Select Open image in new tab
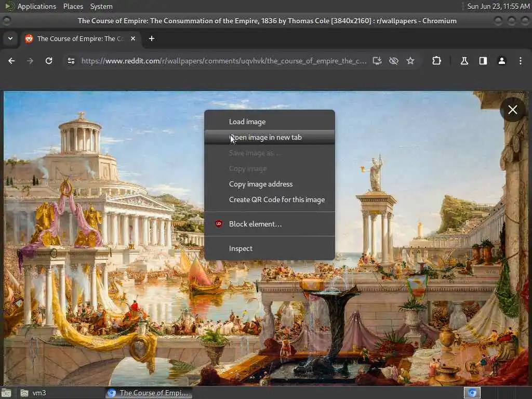This screenshot has width=532, height=399. tap(270, 137)
